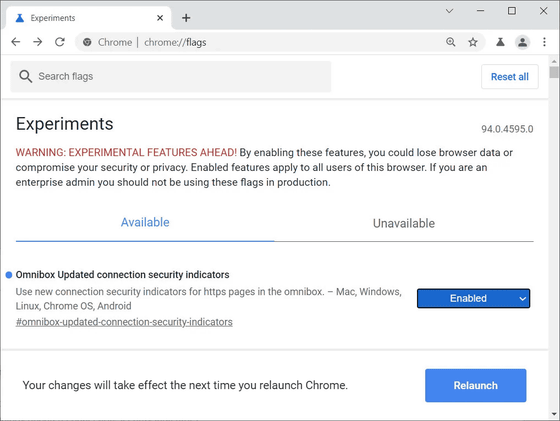The image size is (560, 421).
Task: Click the Relaunch button
Action: pos(475,385)
